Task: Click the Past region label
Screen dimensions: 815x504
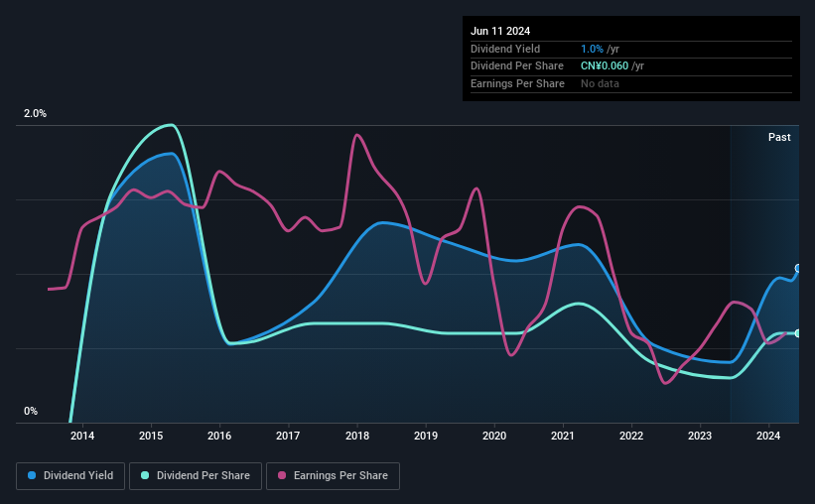Action: pyautogui.click(x=779, y=137)
